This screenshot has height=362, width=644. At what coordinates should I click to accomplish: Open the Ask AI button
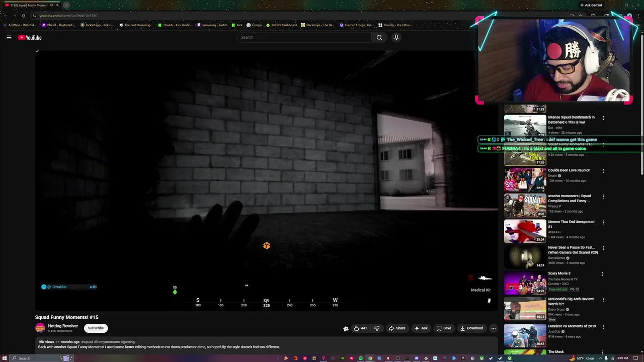pyautogui.click(x=421, y=328)
